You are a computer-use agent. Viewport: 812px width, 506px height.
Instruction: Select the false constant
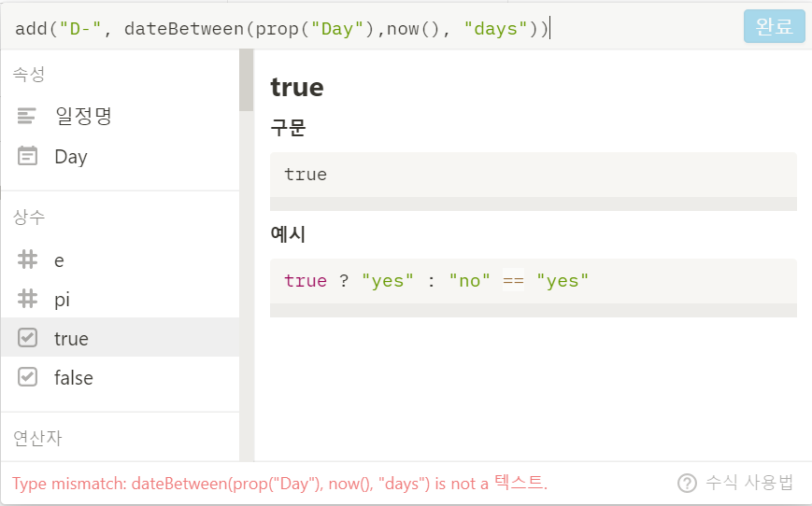(x=121, y=377)
